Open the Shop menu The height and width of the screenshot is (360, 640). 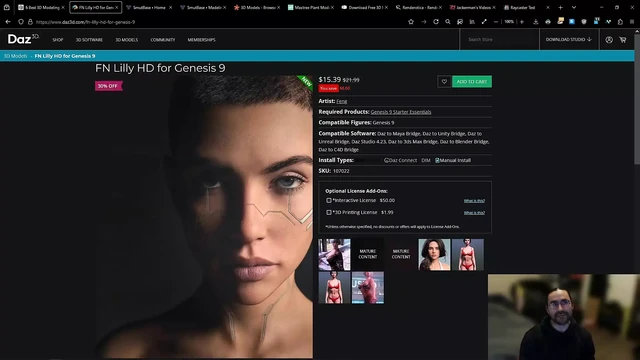(58, 40)
